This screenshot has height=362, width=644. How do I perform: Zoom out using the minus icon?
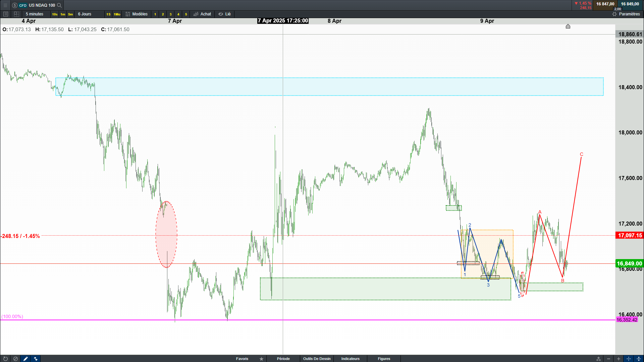point(608,359)
